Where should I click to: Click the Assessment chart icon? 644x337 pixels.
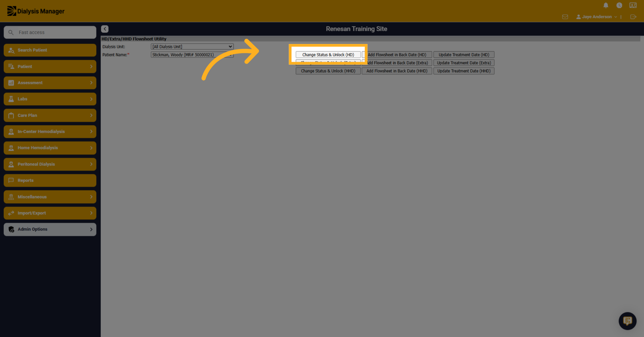[11, 83]
